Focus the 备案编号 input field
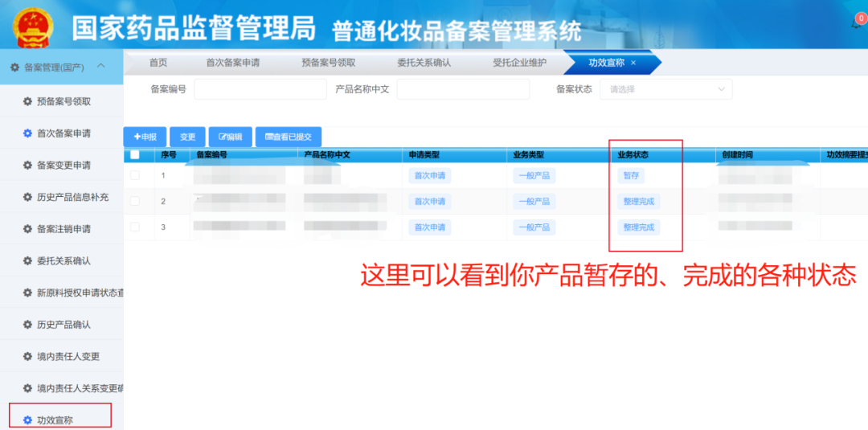Screen dimensions: 868x430 tap(260, 89)
